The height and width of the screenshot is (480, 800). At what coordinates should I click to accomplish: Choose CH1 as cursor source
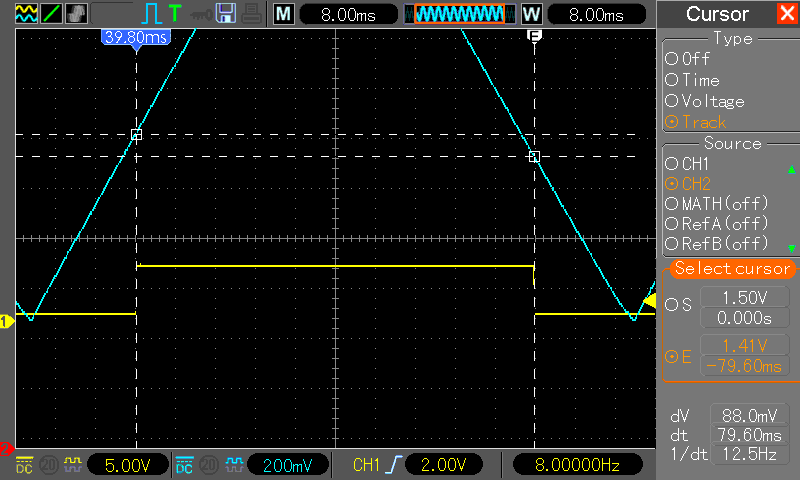tap(687, 164)
